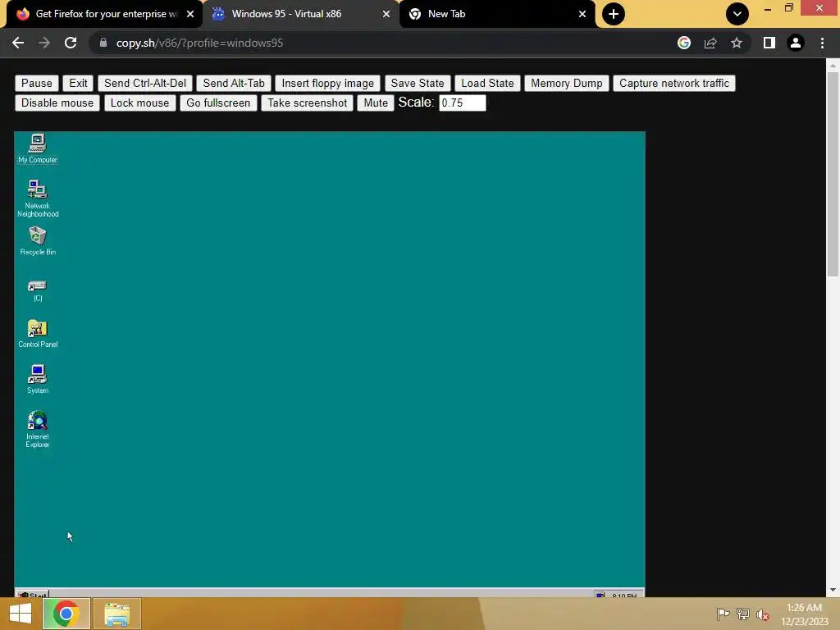The image size is (840, 630).
Task: Click the address bar URL
Action: 199,43
